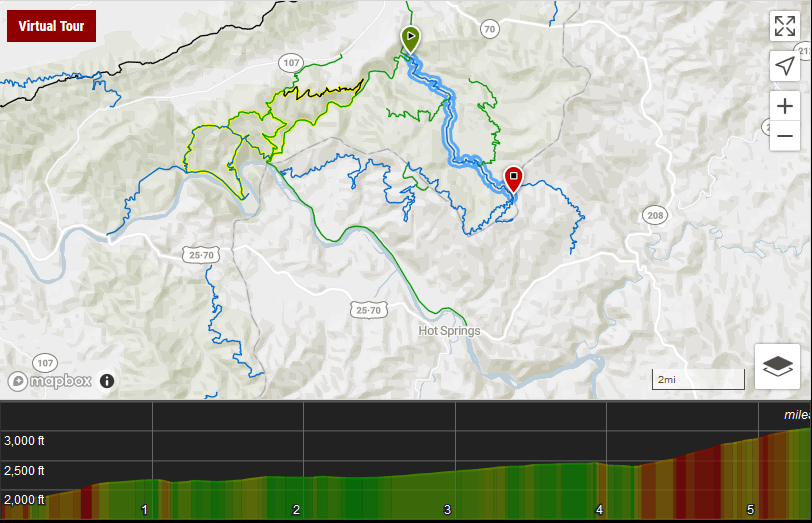Click the 2mi scale bar
The image size is (812, 523).
tap(698, 379)
